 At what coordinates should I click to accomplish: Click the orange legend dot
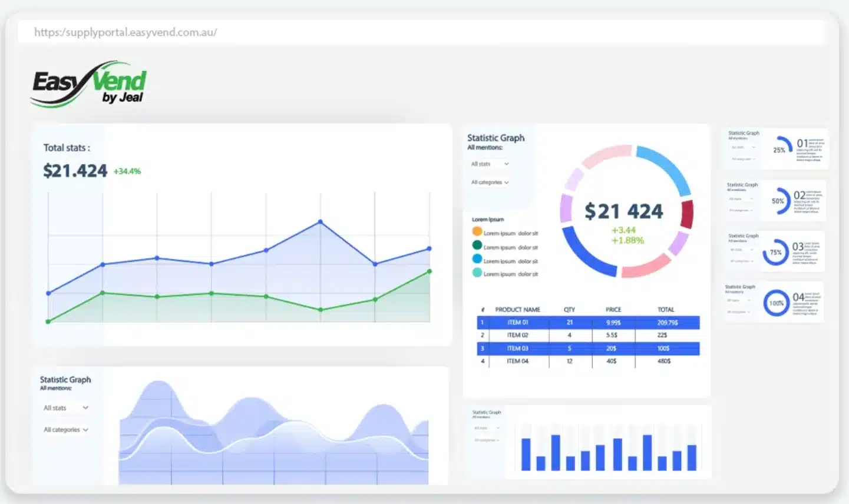[x=477, y=232]
